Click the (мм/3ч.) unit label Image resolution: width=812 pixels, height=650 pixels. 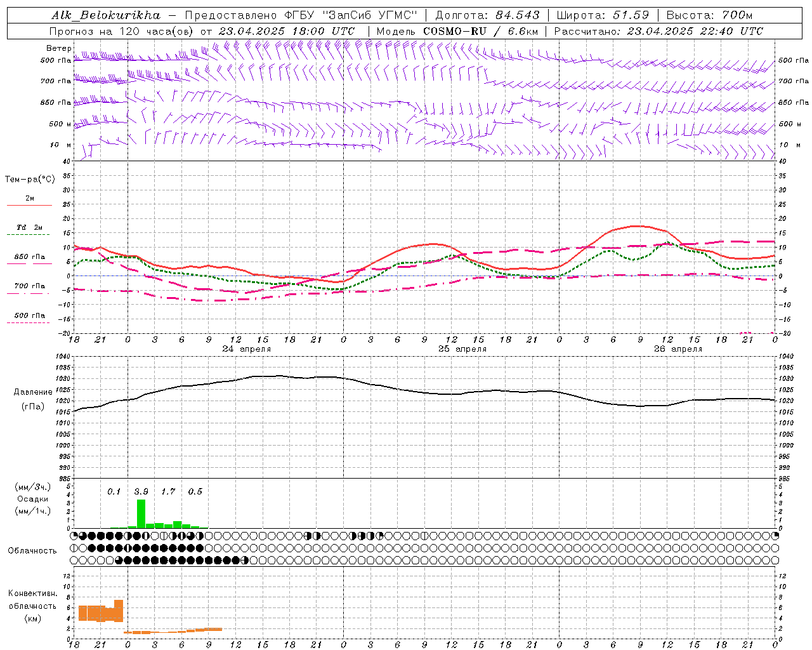[32, 487]
